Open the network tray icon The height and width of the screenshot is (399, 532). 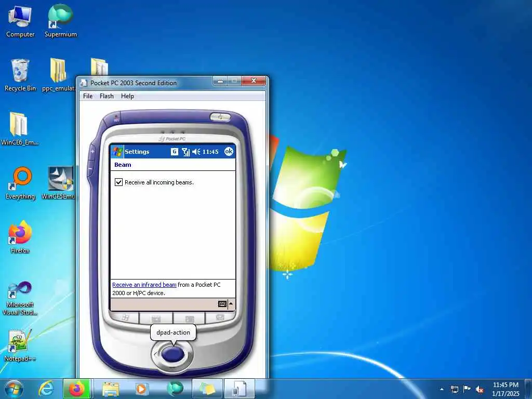point(454,389)
